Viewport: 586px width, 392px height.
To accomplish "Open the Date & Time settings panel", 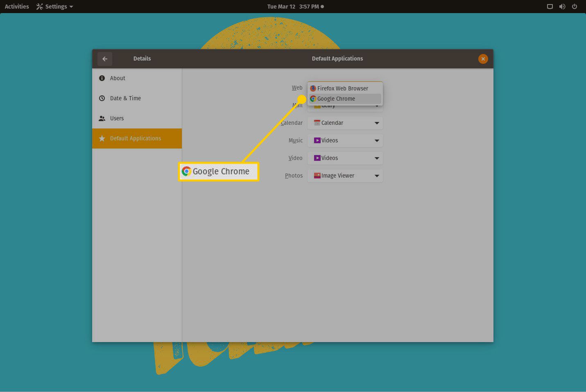I will (137, 98).
